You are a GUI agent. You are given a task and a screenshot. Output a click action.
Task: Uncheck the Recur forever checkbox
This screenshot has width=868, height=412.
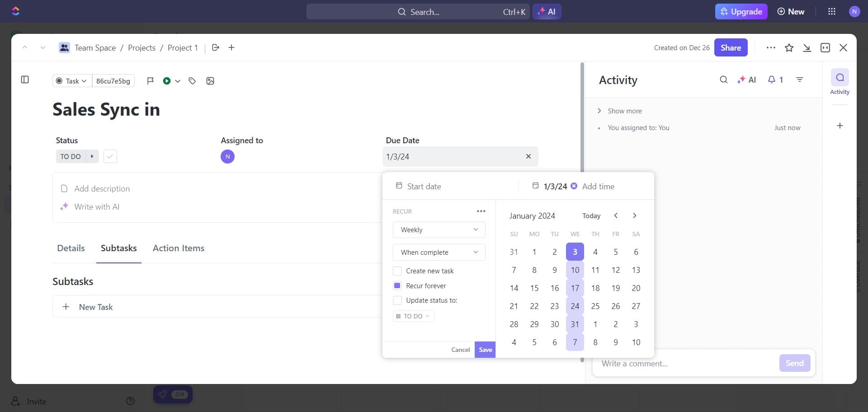(397, 286)
